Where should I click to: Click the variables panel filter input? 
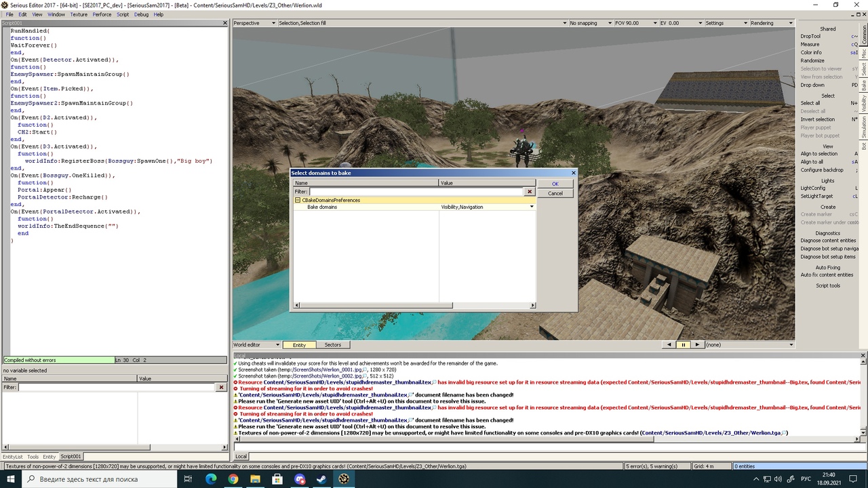point(117,387)
